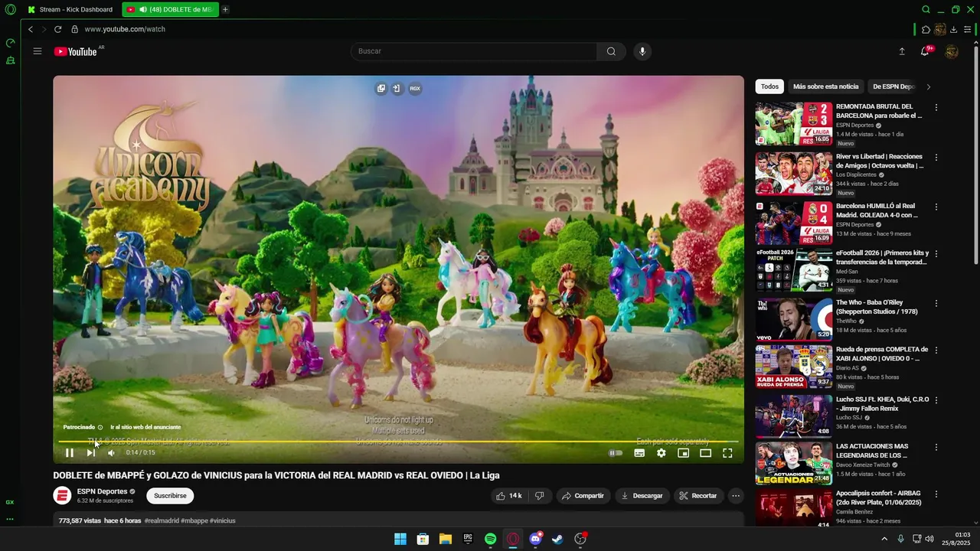The width and height of the screenshot is (980, 551).
Task: Enter fullscreen in the video player
Action: pos(728,453)
